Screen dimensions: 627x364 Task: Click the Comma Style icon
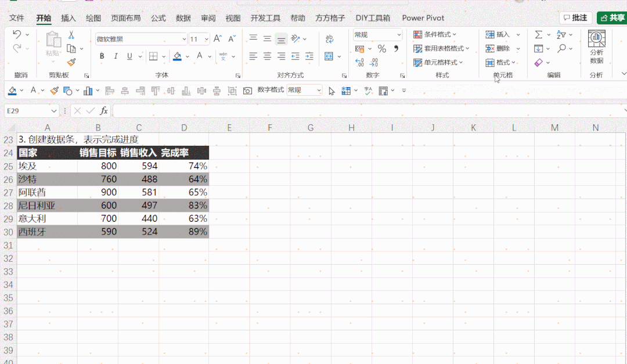pos(396,49)
